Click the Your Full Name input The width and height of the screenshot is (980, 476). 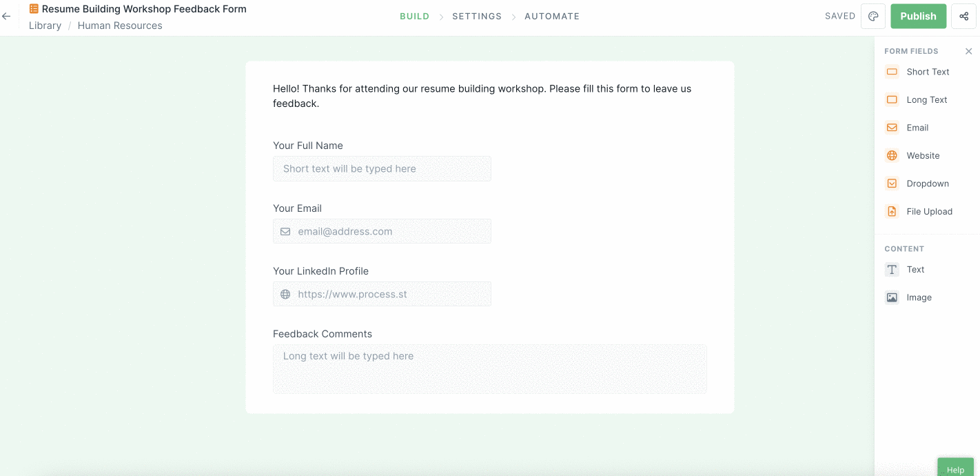[x=382, y=169]
